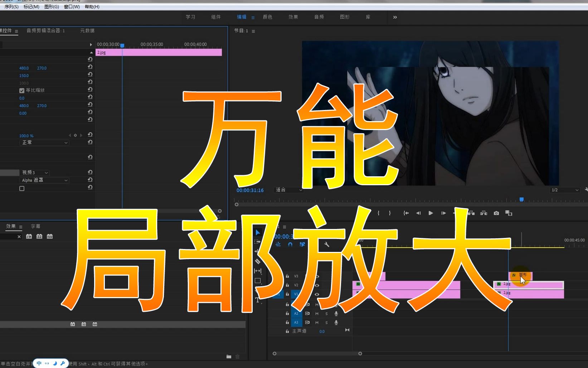This screenshot has height=368, width=588.
Task: Mute audio track A2
Action: 317,314
